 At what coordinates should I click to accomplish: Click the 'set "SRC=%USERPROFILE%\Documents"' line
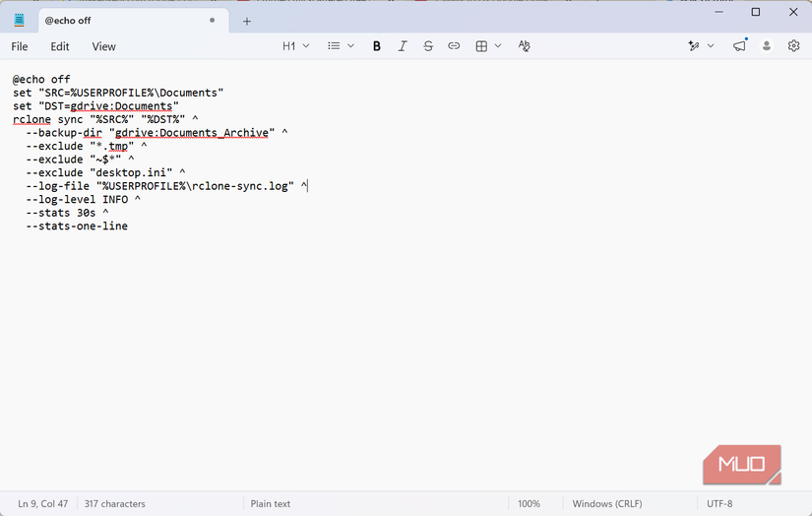point(118,93)
